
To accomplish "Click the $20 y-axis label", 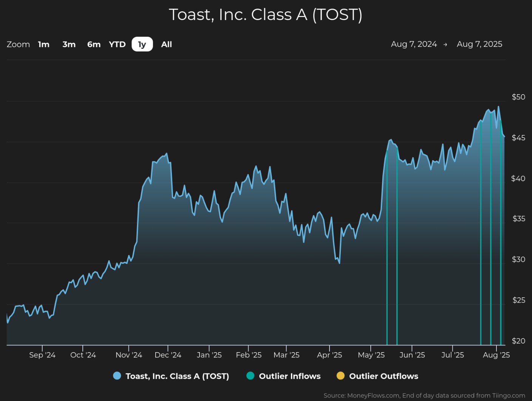I will coord(518,341).
